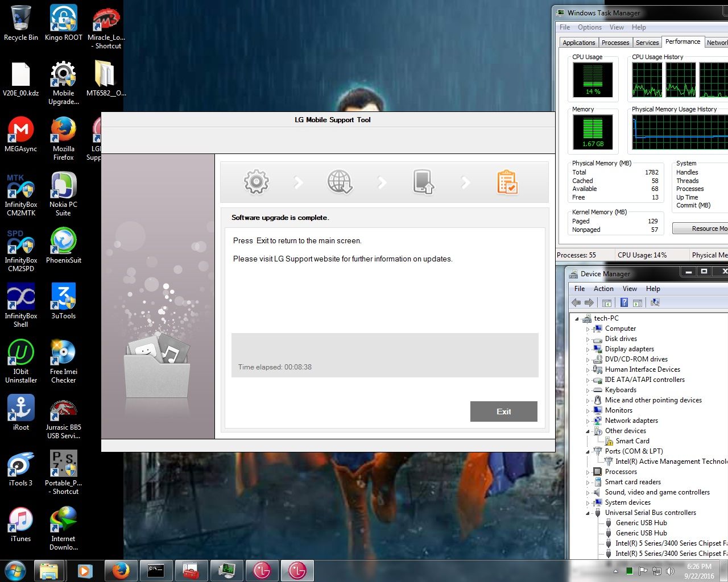Expand the Network adapters node
This screenshot has width=728, height=582.
click(x=588, y=421)
